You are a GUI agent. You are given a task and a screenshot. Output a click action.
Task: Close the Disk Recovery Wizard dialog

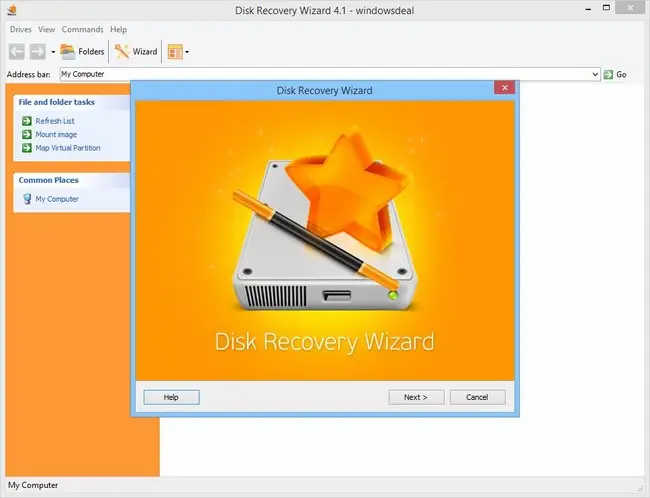tap(504, 87)
